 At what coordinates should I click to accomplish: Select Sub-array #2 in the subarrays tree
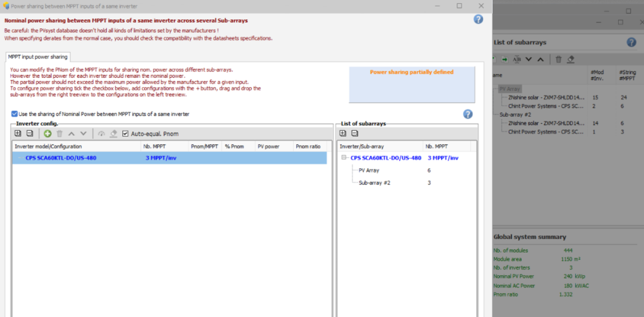pos(374,183)
